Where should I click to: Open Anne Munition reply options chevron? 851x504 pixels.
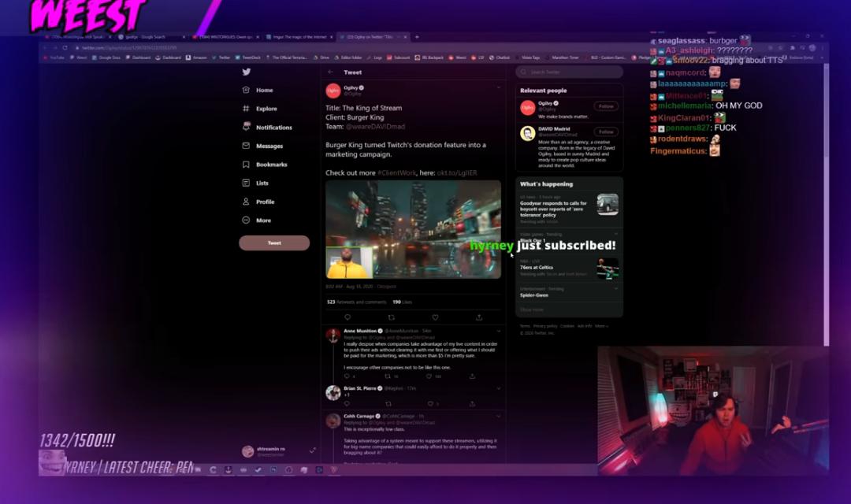pyautogui.click(x=498, y=331)
